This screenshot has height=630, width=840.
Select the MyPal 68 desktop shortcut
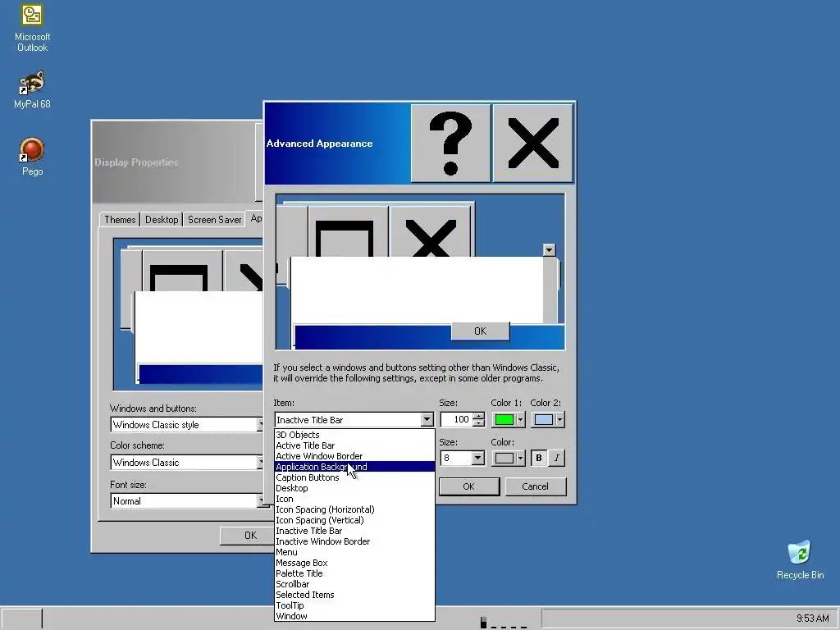(x=32, y=89)
